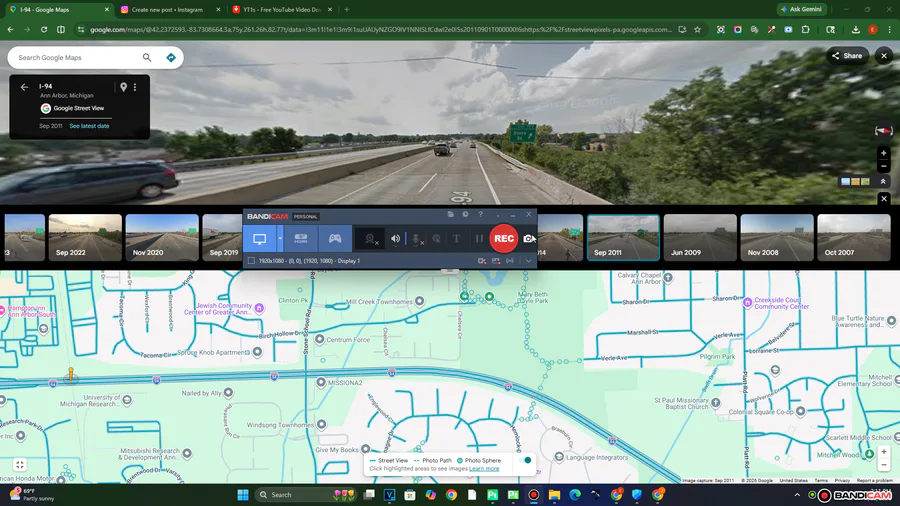Toggle webcam overlay in Bandicam
Image resolution: width=900 pixels, height=506 pixels.
tap(371, 239)
